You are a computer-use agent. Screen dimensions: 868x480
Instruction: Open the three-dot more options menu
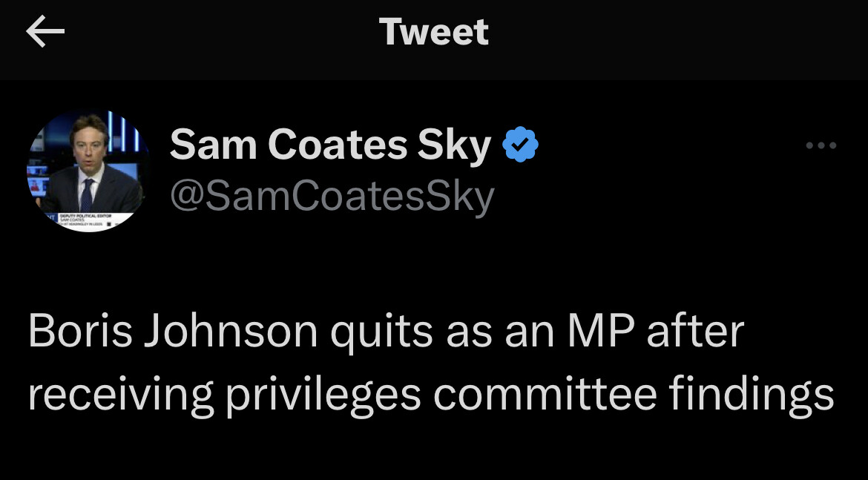click(x=821, y=146)
